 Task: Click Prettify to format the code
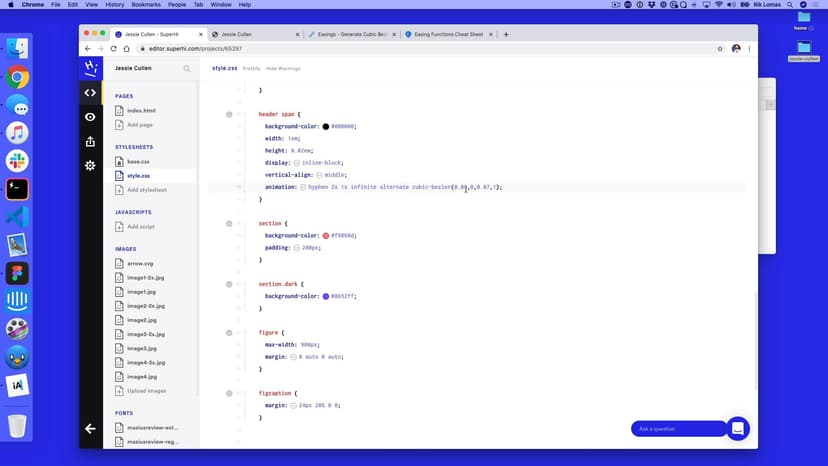coord(251,68)
